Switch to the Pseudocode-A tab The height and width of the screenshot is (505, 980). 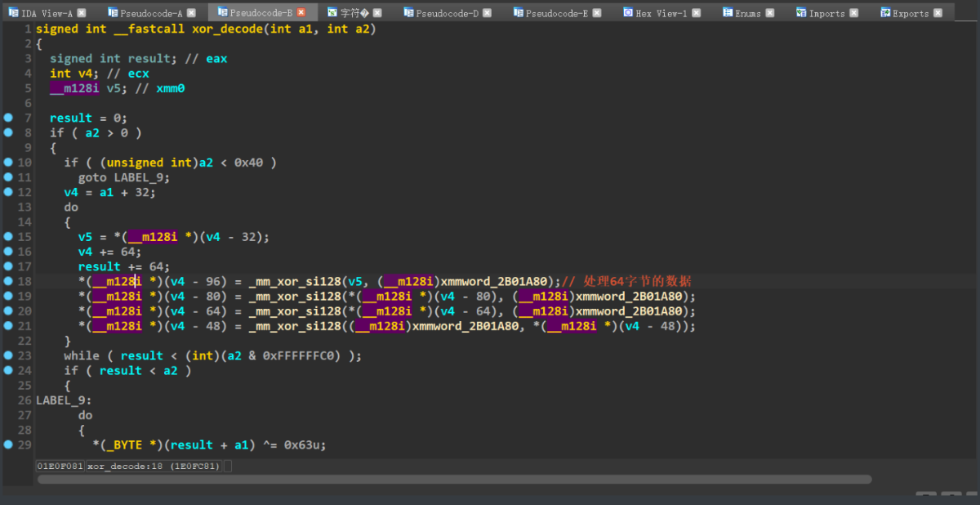coord(151,13)
